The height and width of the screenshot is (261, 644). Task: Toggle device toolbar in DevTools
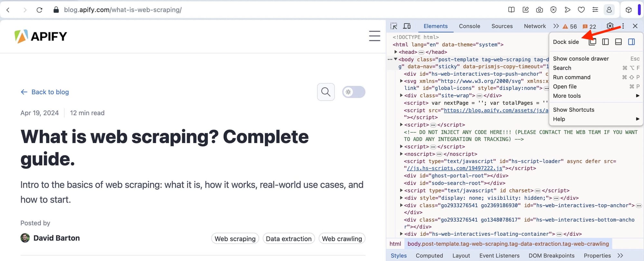[407, 26]
